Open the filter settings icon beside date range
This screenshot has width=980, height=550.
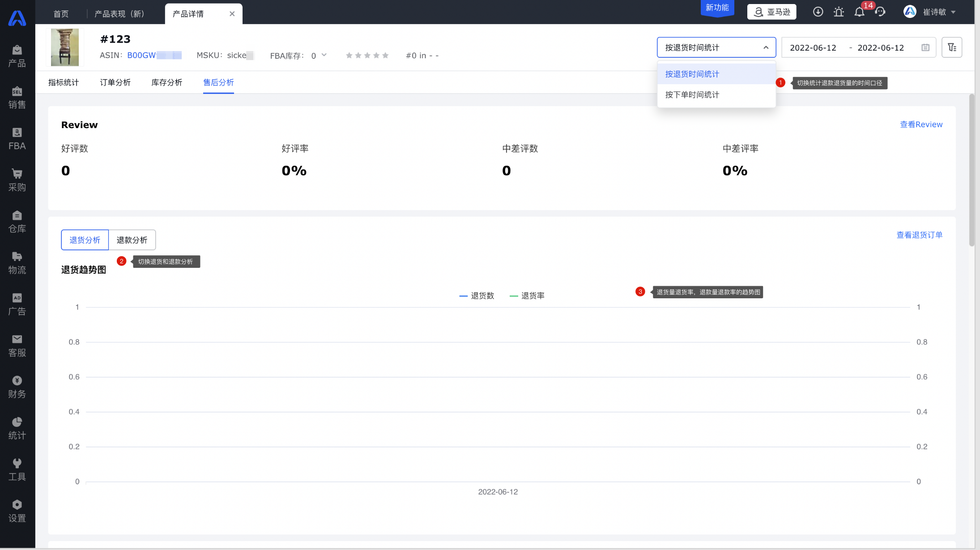pos(952,47)
